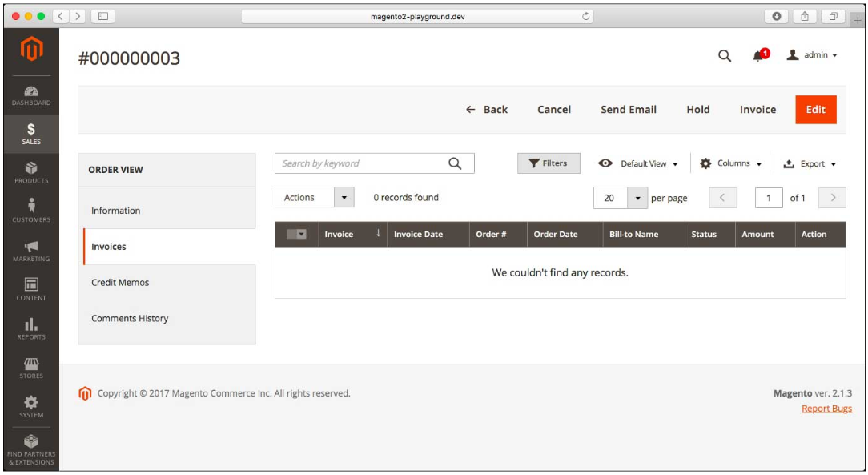Select the Products section in sidebar
The image size is (868, 475).
(x=33, y=170)
